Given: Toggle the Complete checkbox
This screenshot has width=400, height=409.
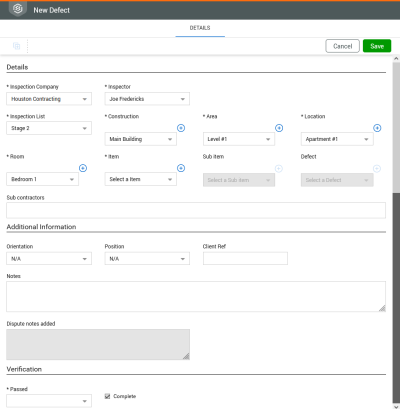Looking at the screenshot, I should tap(107, 396).
